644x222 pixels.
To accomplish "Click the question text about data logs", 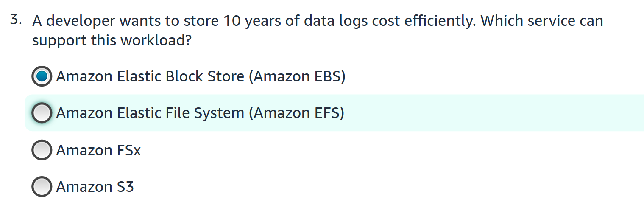I will pos(318,31).
